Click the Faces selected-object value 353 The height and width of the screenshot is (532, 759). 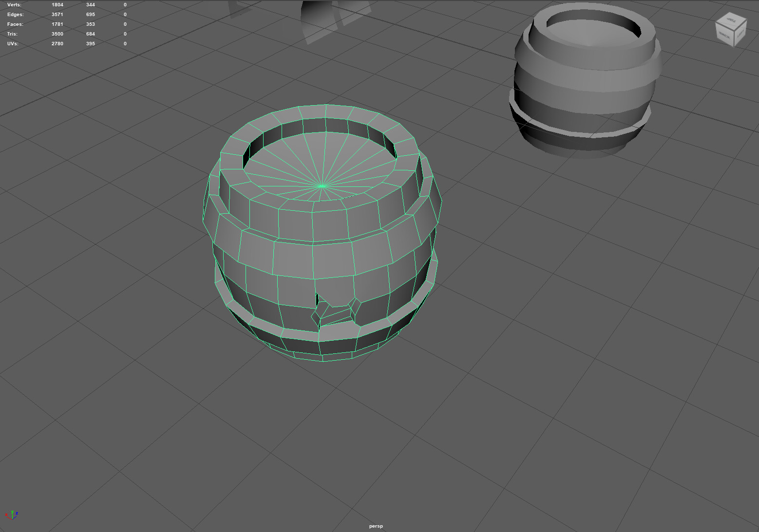tap(91, 24)
